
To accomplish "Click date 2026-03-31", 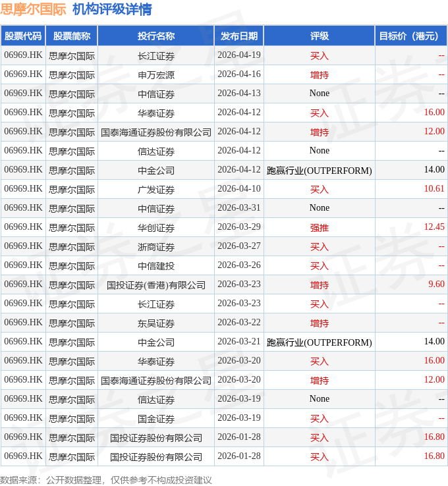I will coord(239,208).
